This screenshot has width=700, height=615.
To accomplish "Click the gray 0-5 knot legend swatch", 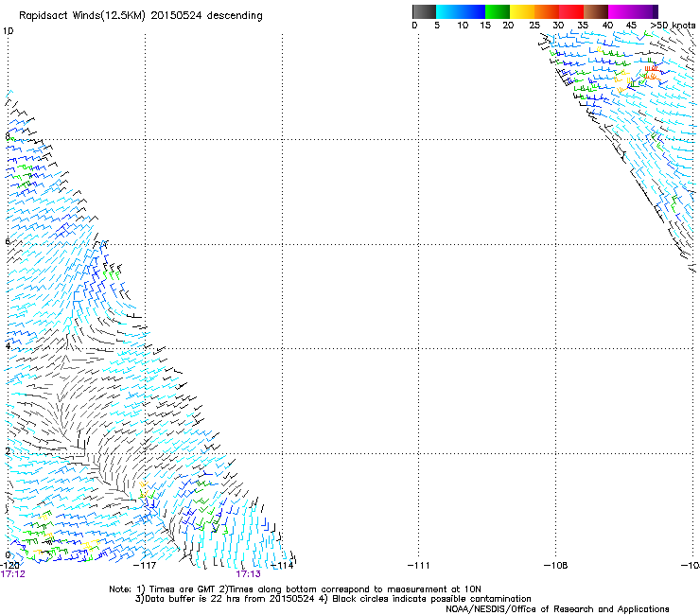I will click(424, 11).
